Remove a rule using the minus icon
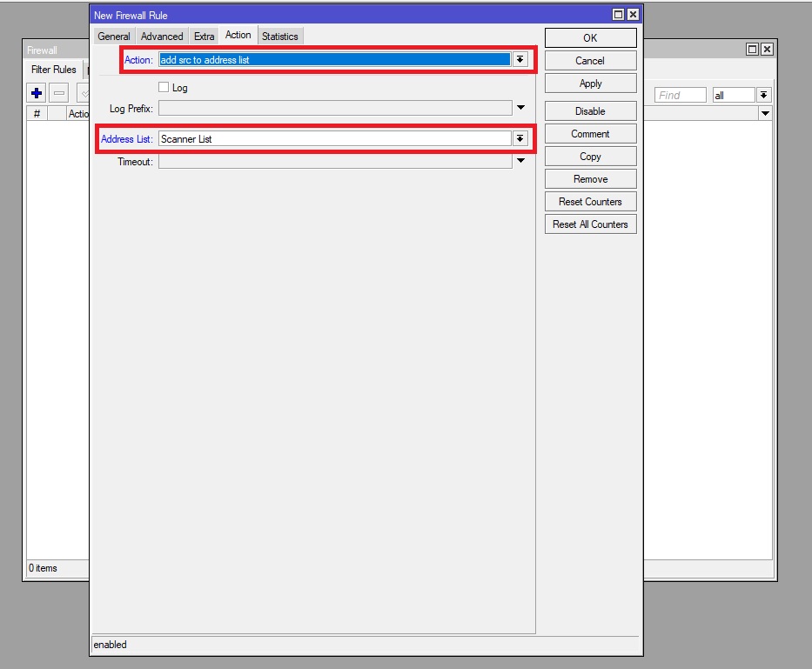The height and width of the screenshot is (669, 812). (x=57, y=92)
